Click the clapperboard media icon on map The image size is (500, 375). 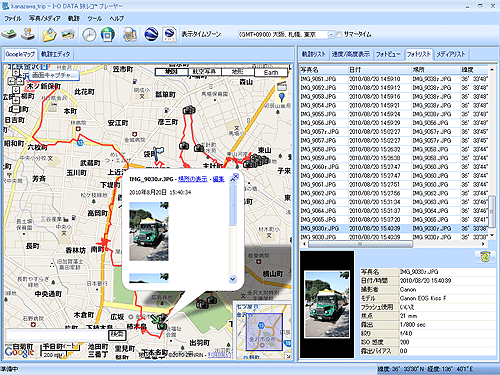pyautogui.click(x=282, y=86)
